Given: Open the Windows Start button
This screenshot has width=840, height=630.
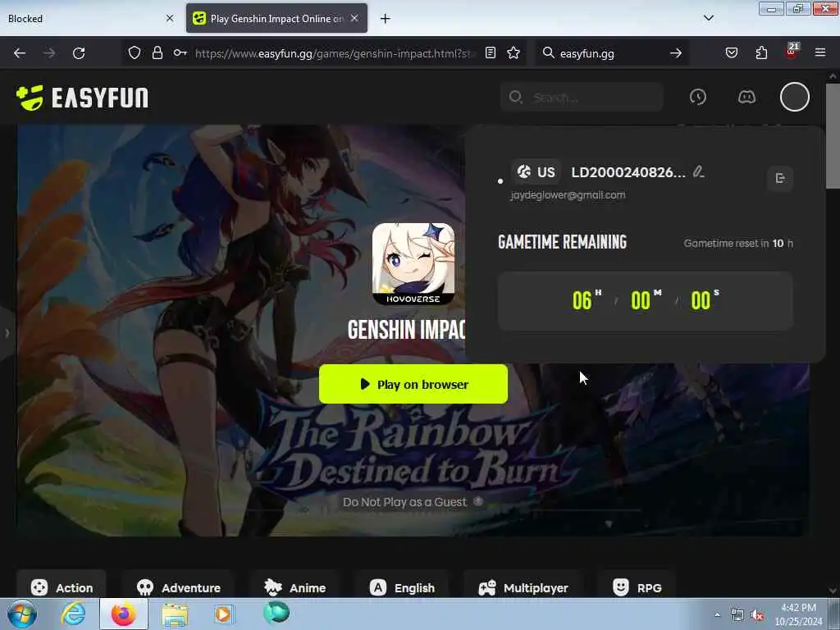Looking at the screenshot, I should coord(22,614).
